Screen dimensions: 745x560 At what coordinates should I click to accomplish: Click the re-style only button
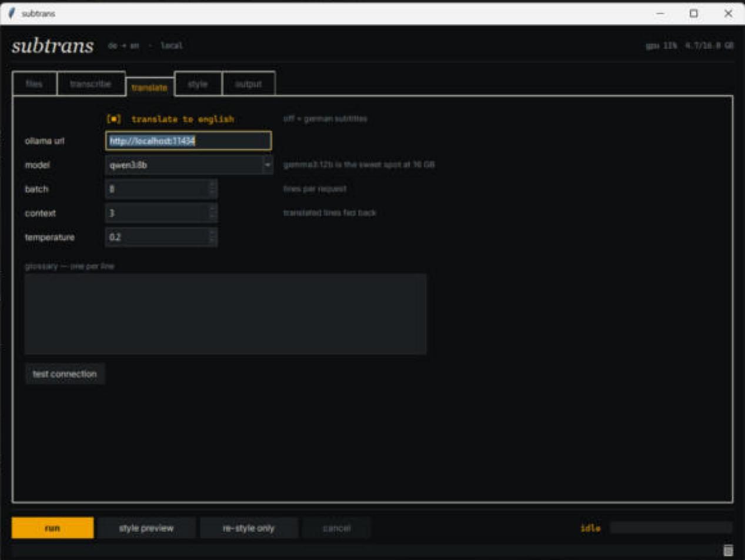[x=249, y=528]
